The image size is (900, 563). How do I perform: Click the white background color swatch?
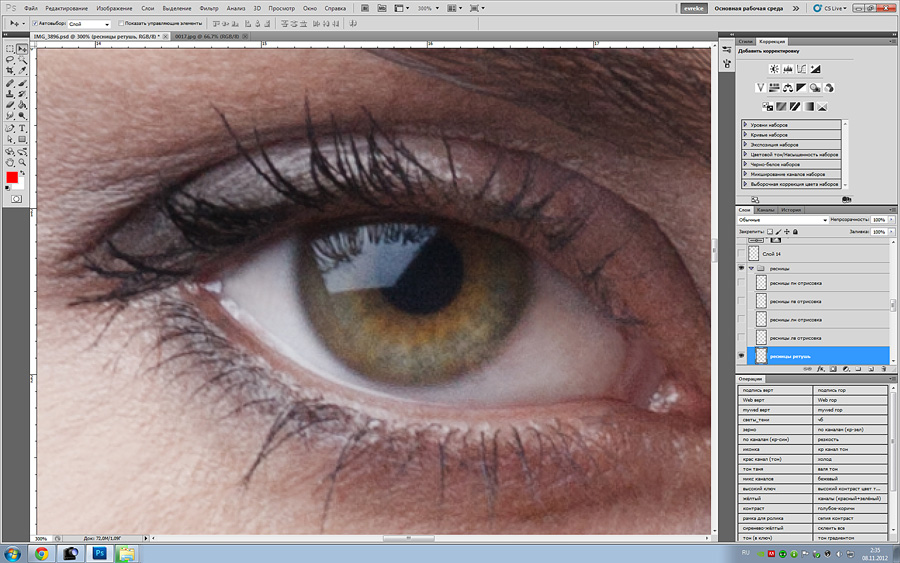(20, 185)
